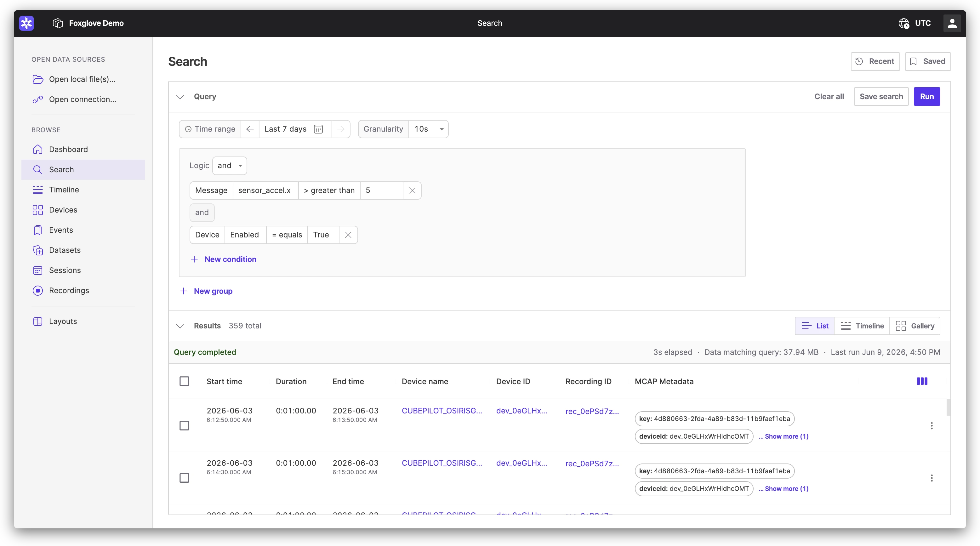Change the True value selector

tap(323, 235)
